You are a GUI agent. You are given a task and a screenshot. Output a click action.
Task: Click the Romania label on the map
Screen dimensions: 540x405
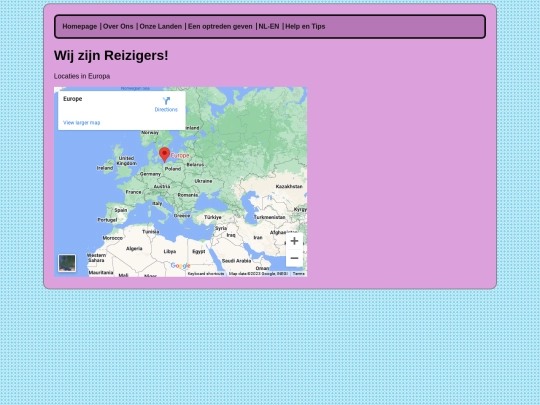[x=188, y=195]
